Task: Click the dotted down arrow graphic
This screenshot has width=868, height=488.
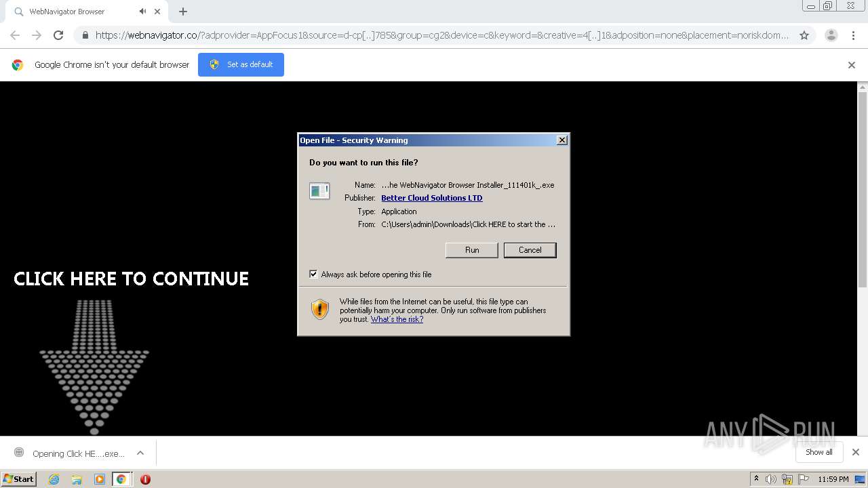Action: pyautogui.click(x=94, y=367)
